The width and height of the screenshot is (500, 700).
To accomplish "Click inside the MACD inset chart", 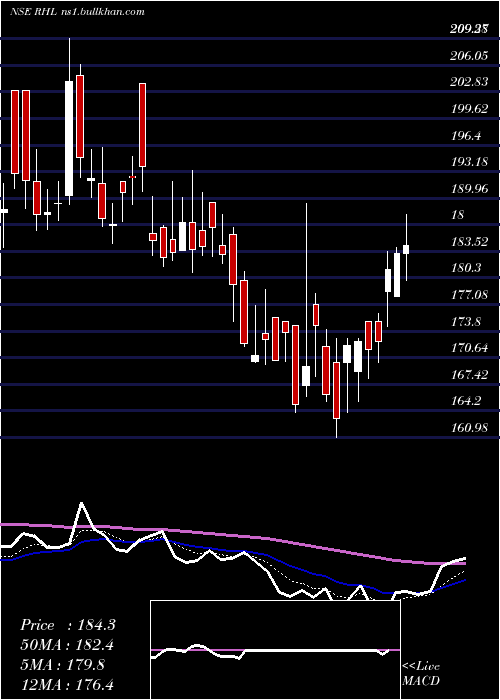I will coord(275,650).
